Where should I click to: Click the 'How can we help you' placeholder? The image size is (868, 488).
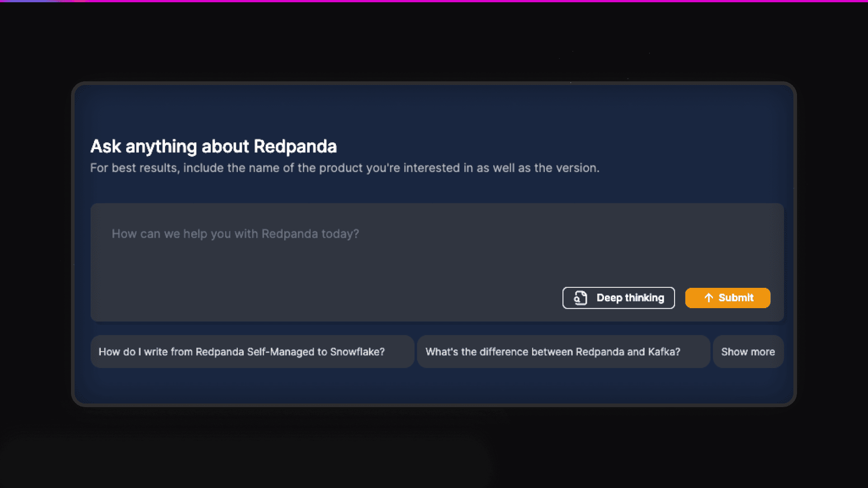235,234
